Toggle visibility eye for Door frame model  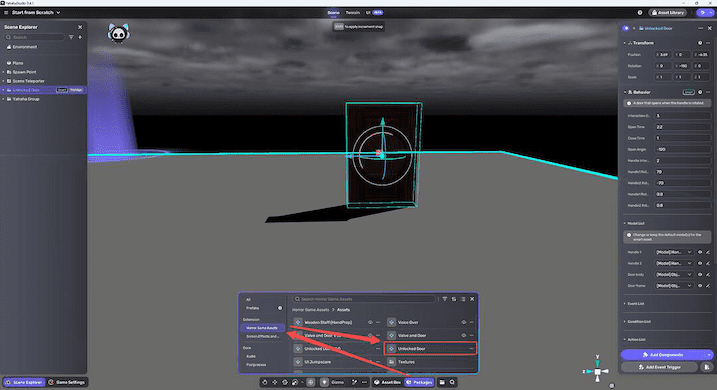point(700,286)
